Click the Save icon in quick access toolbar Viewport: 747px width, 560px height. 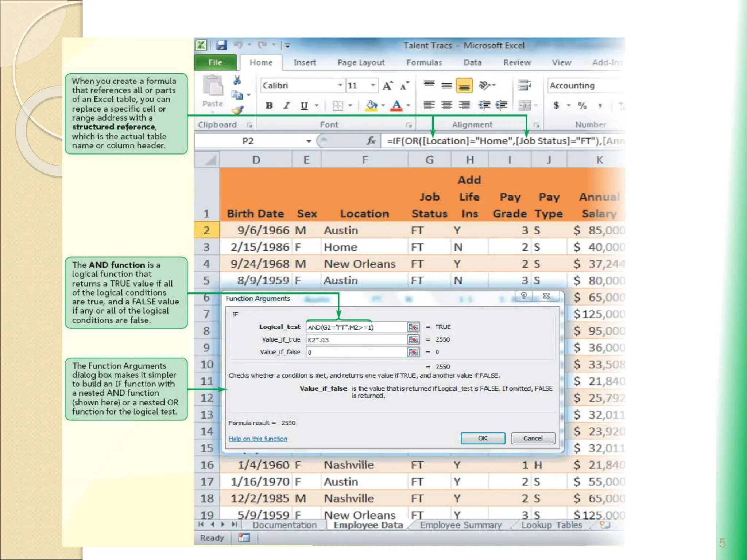tap(221, 45)
